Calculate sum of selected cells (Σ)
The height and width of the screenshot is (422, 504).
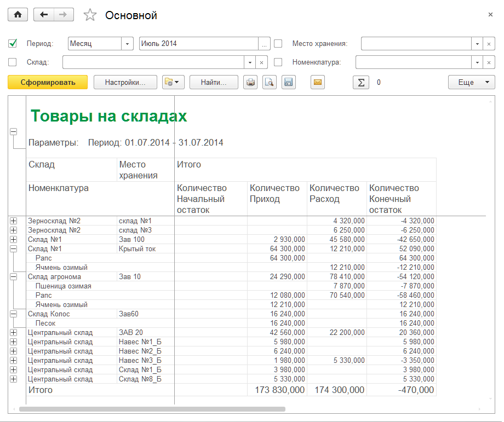[x=361, y=82]
